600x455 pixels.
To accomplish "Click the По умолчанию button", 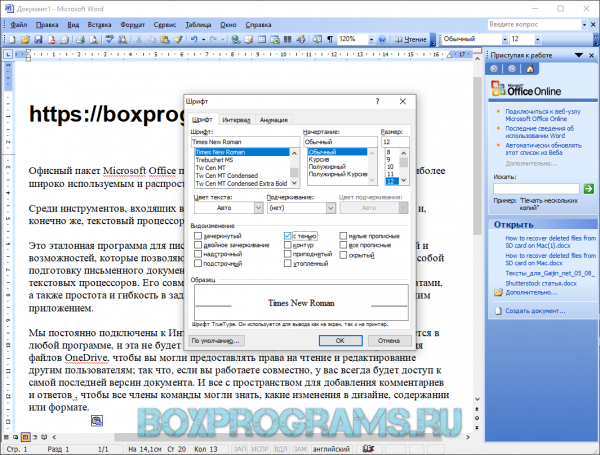I will tap(217, 341).
